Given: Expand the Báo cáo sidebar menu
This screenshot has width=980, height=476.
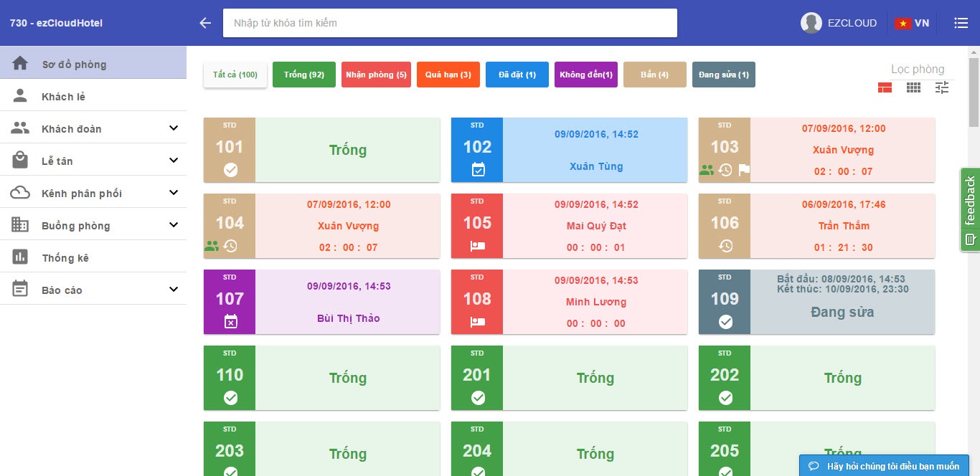Looking at the screenshot, I should point(173,290).
